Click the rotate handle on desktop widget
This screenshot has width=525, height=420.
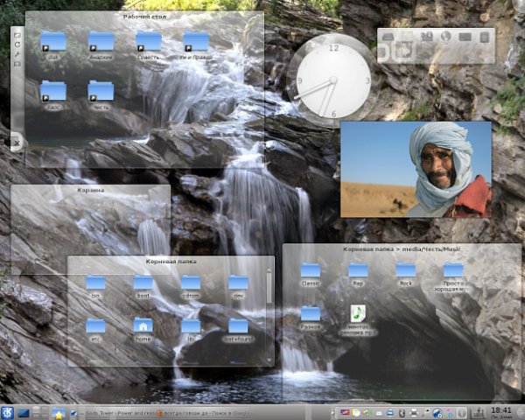pos(17,44)
